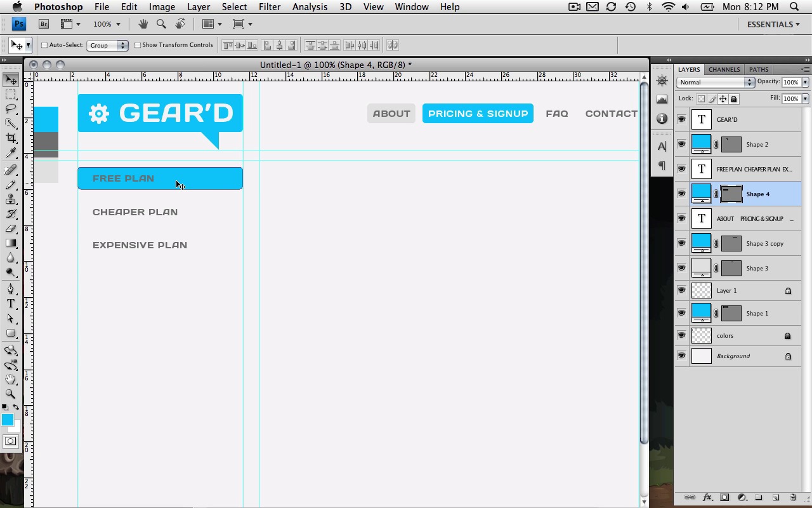Select the 3D Rotate tool
The width and height of the screenshot is (812, 508).
[x=11, y=351]
